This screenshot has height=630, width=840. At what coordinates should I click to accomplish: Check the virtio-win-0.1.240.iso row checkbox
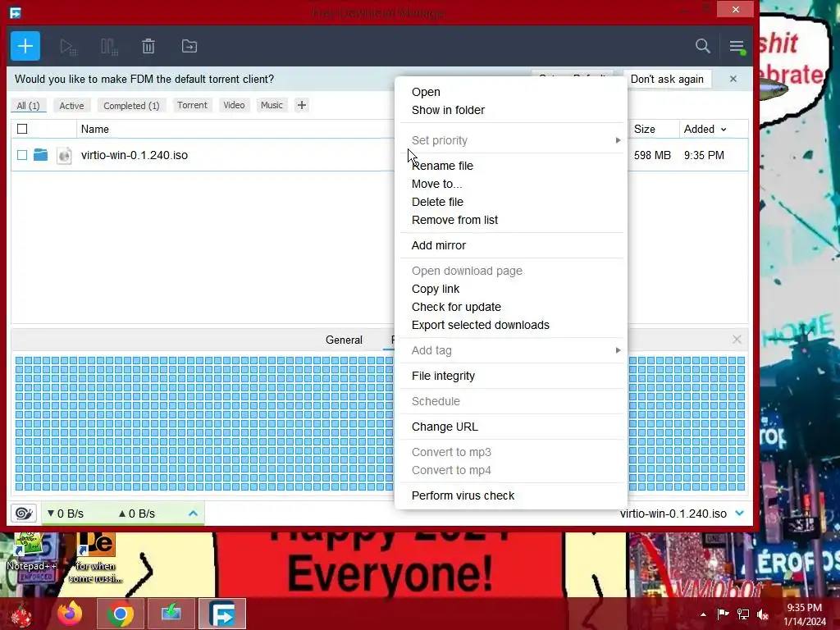coord(22,155)
